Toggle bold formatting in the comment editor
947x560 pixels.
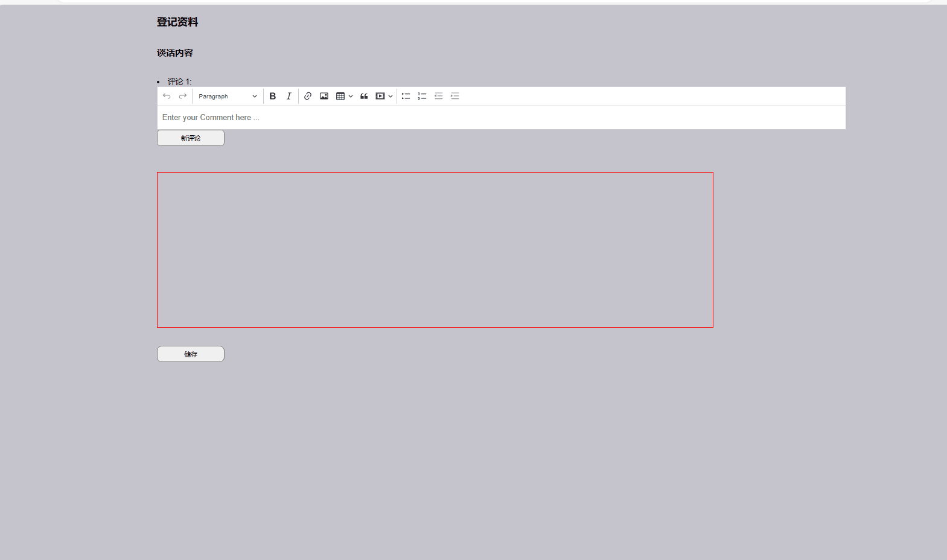coord(273,96)
